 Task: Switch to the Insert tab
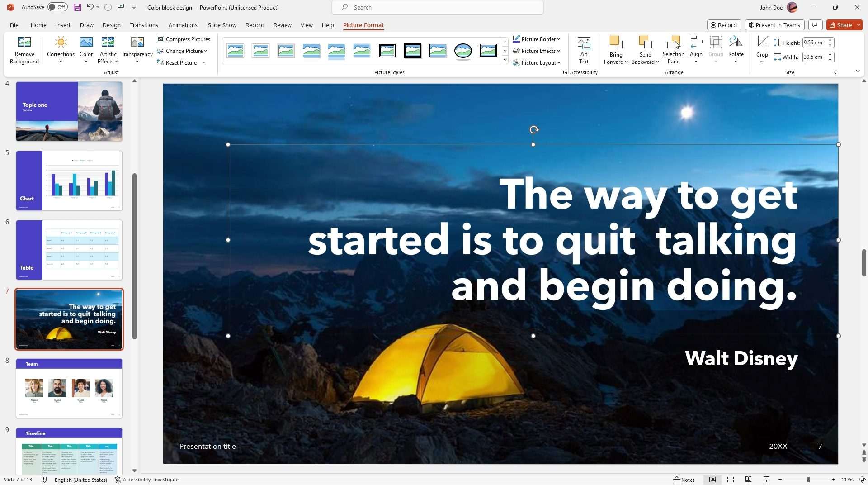(x=63, y=25)
